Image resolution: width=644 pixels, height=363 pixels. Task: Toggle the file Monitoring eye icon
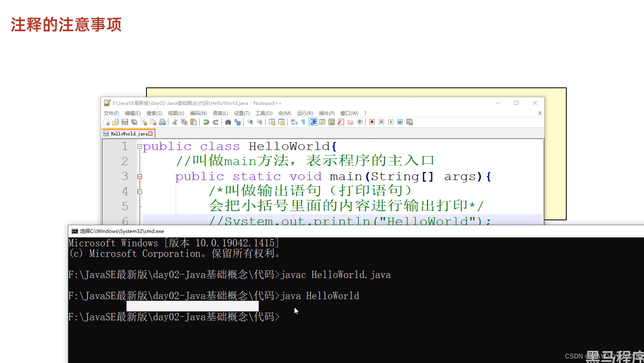[x=360, y=122]
